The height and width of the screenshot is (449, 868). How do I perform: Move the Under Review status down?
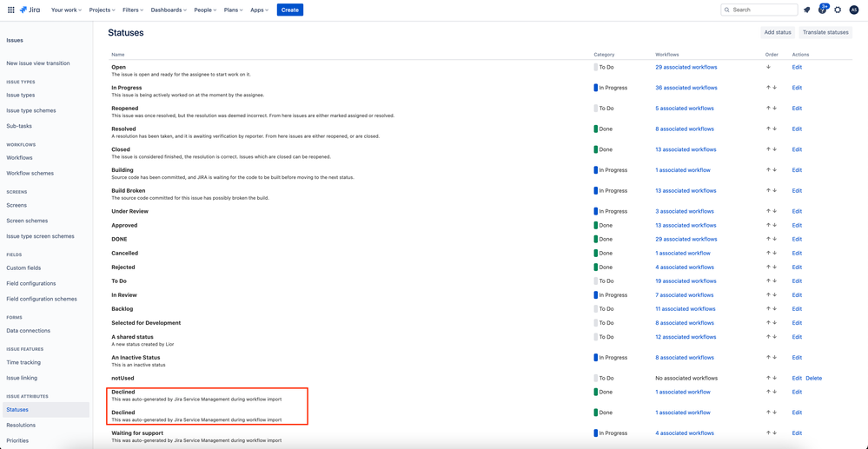pyautogui.click(x=774, y=211)
